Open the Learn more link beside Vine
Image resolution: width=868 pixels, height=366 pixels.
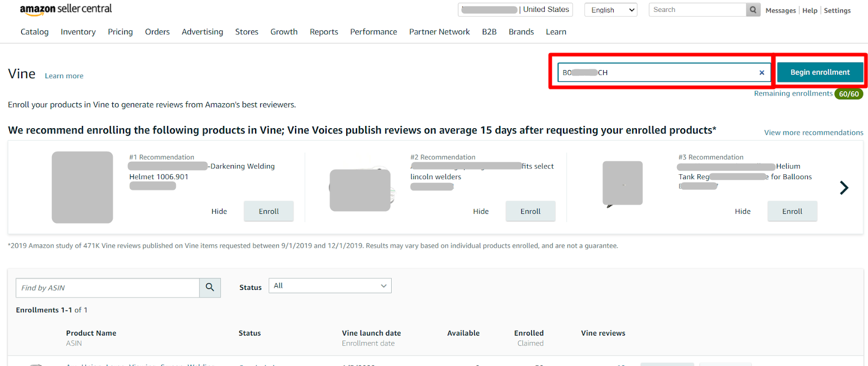[x=64, y=76]
